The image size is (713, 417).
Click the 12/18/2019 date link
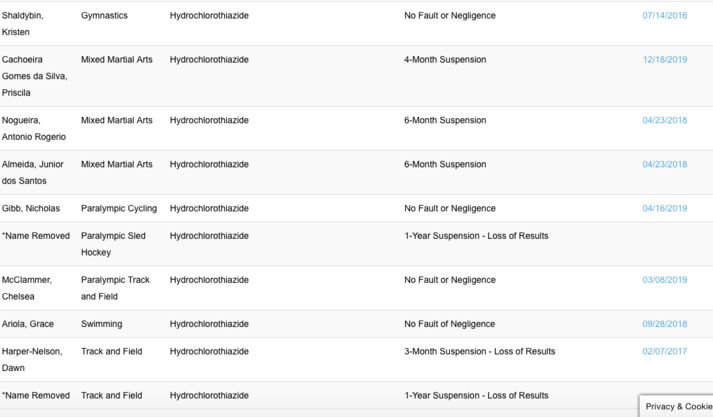[x=664, y=60]
